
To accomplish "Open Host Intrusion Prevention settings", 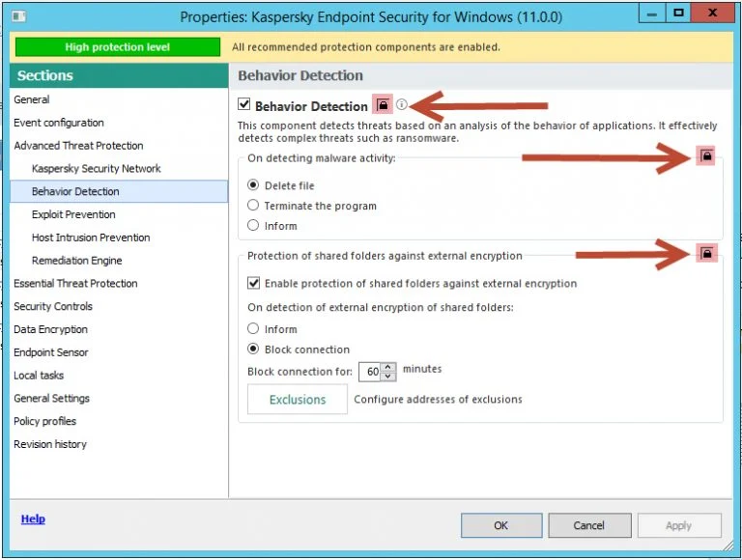I will tap(118, 238).
